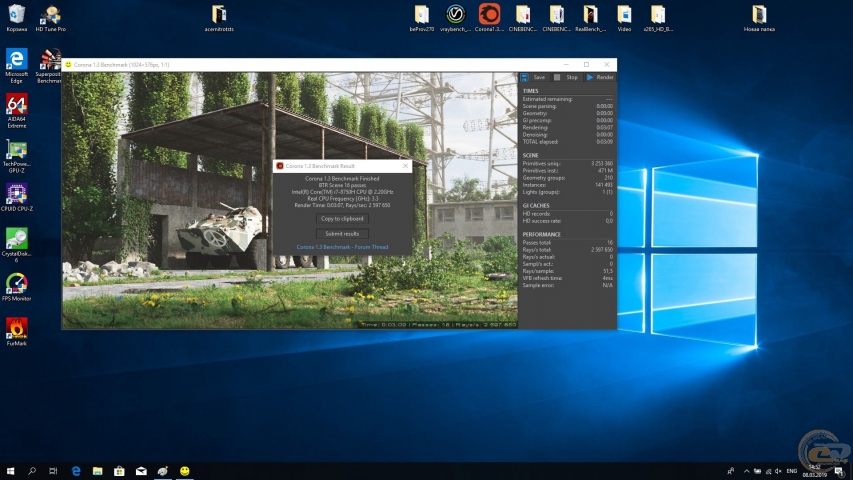Select CPUID CPU-Z desktop icon
853x480 pixels.
pos(16,198)
